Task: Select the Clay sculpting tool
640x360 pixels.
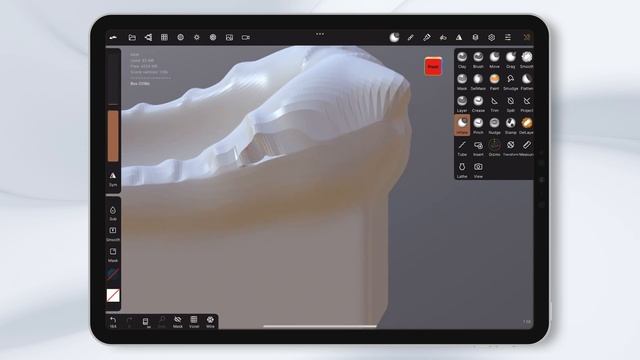Action: pyautogui.click(x=462, y=60)
